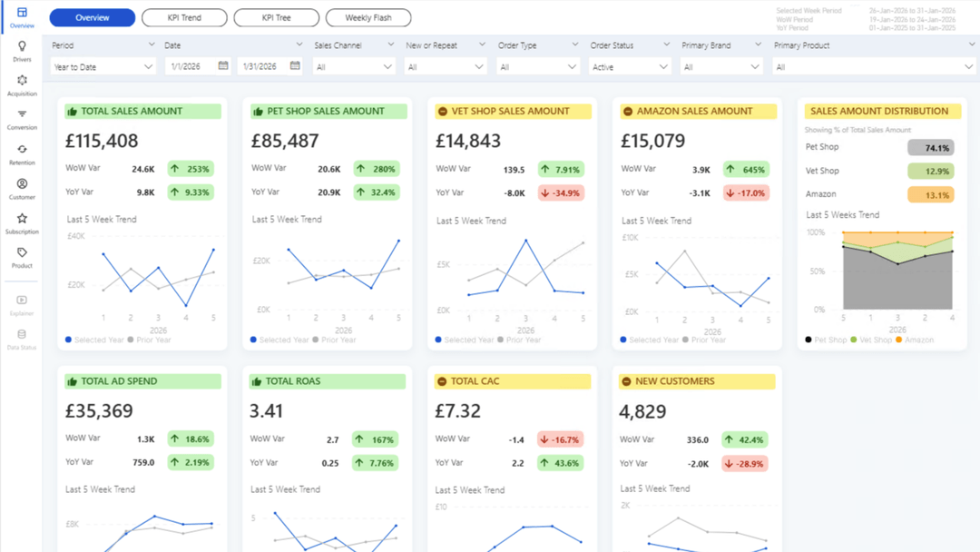
Task: Collapse the Order Status header chevron
Action: tap(666, 44)
